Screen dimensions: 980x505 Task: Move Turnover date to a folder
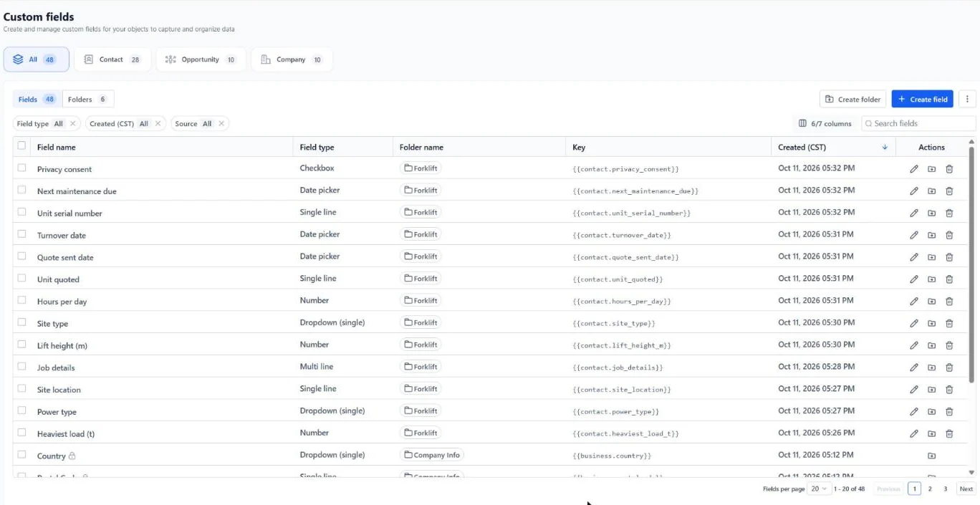coord(931,235)
